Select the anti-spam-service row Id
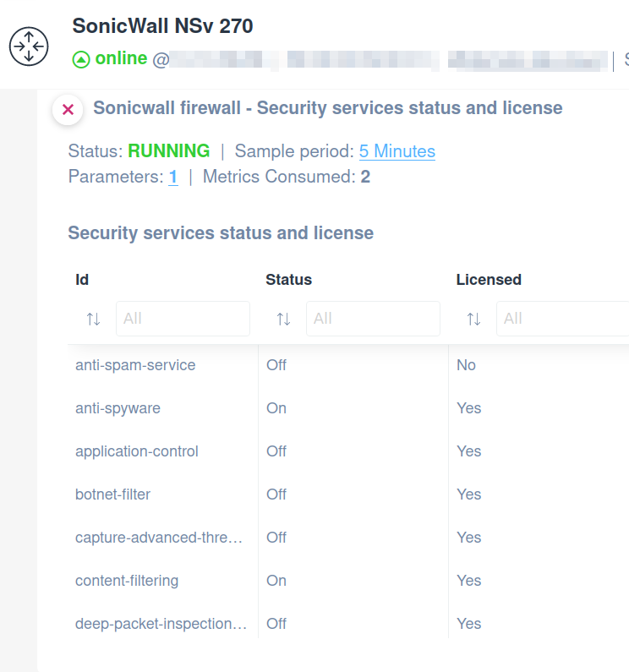Screen dimensions: 629x672 (135, 365)
